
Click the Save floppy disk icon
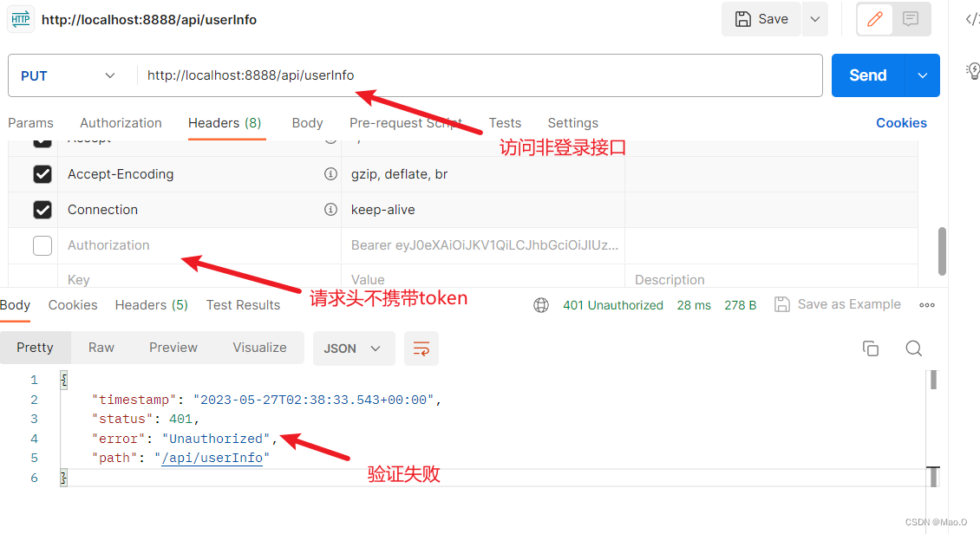(742, 19)
